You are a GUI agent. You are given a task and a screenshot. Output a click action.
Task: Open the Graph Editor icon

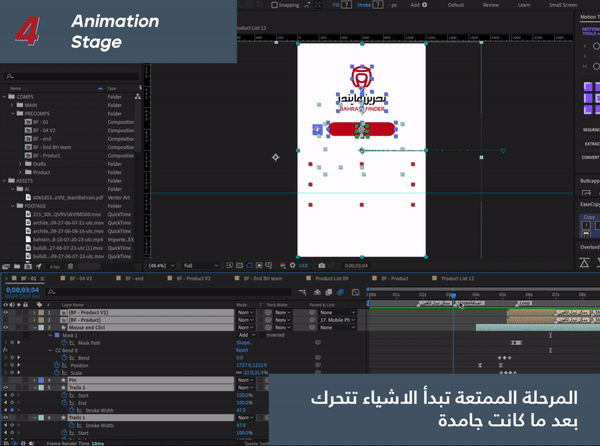(355, 292)
